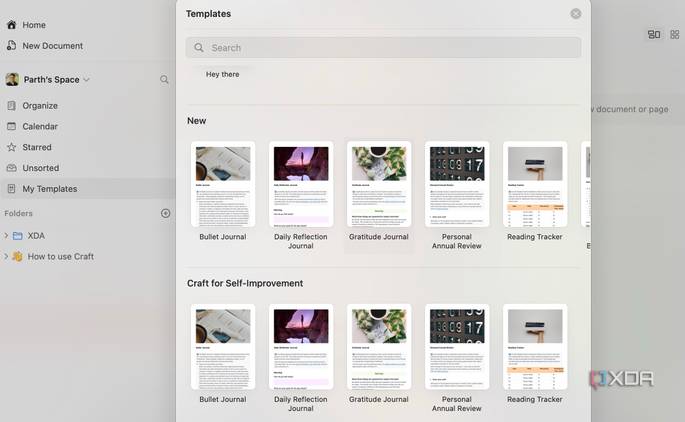Click the New section heading

[197, 121]
